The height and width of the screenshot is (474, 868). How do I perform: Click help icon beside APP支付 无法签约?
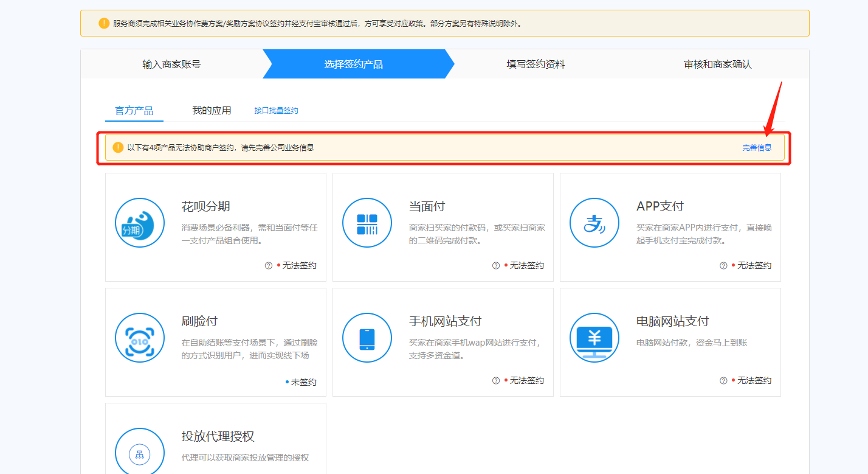[723, 266]
